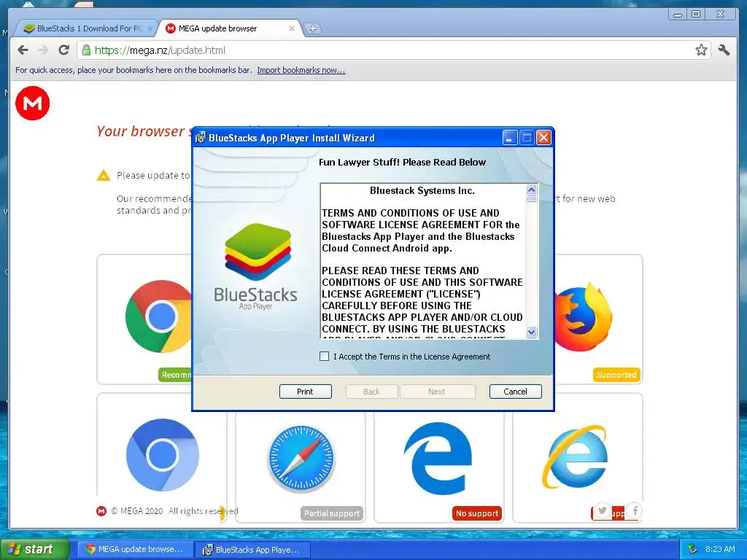Click the Bluestack Systems Inc. license heading
747x560 pixels.
point(422,190)
